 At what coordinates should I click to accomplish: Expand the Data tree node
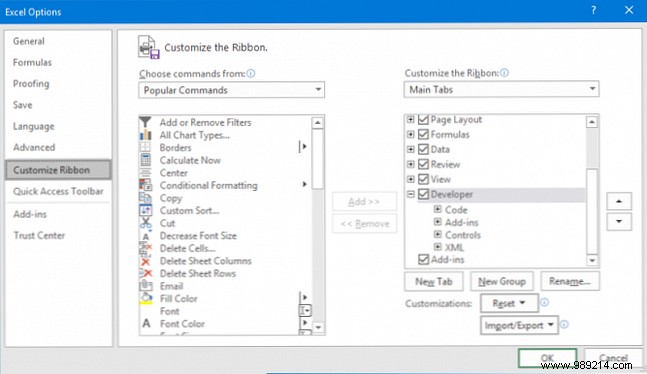410,149
